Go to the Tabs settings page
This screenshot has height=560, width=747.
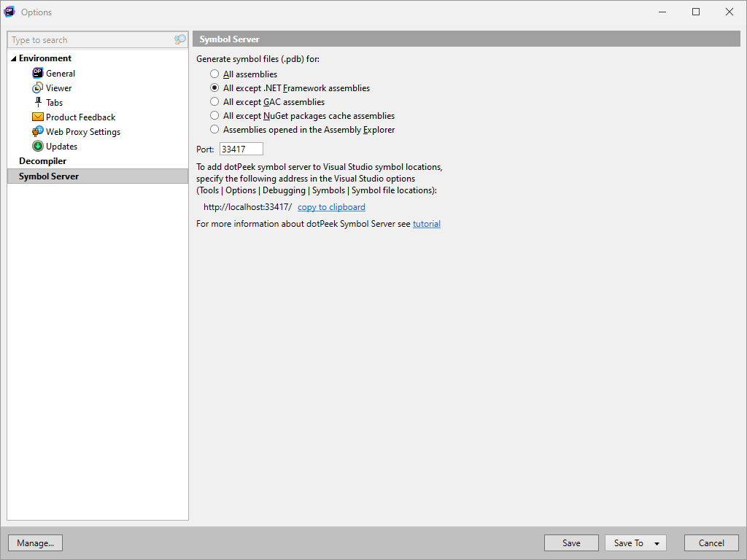click(54, 102)
